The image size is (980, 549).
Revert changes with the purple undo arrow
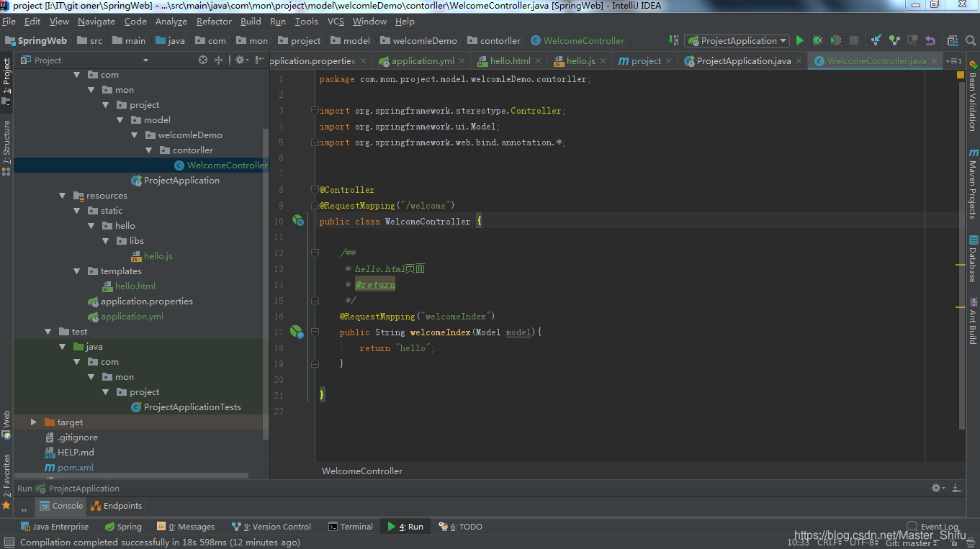[x=930, y=41]
